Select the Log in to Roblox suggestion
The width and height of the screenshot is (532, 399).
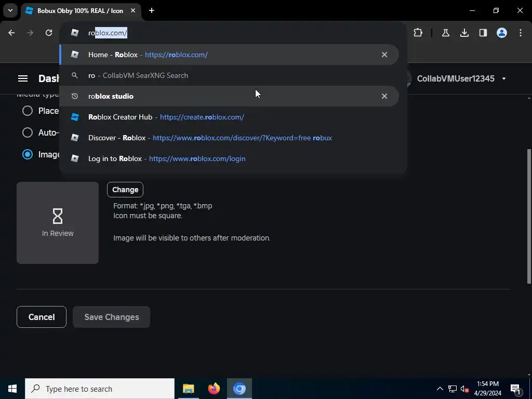(x=229, y=158)
